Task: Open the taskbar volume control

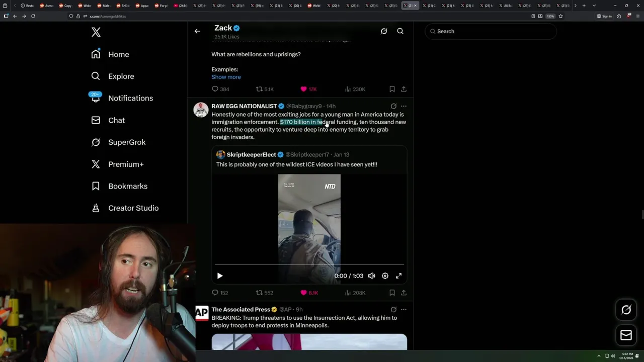Action: click(x=613, y=356)
